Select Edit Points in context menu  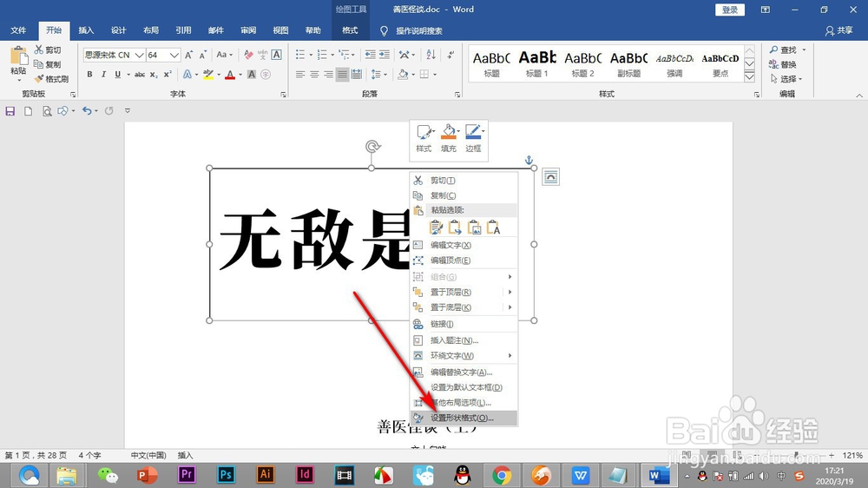pos(464,260)
